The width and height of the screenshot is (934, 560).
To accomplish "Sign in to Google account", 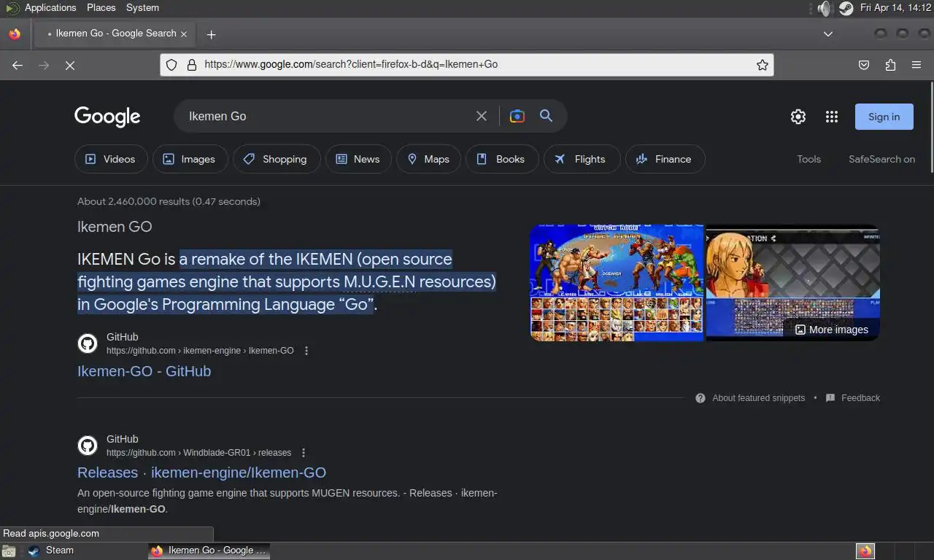I will click(884, 117).
